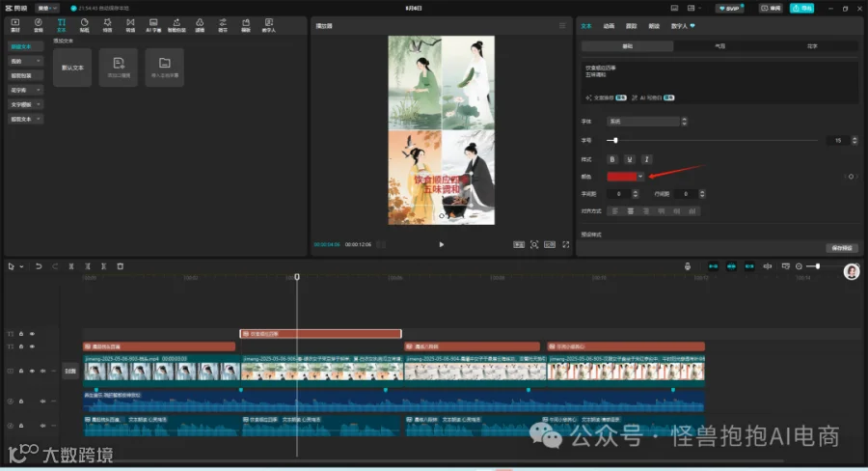Viewport: 868px width, 471px height.
Task: Open the color dropdown arrow beside red swatch
Action: point(640,177)
